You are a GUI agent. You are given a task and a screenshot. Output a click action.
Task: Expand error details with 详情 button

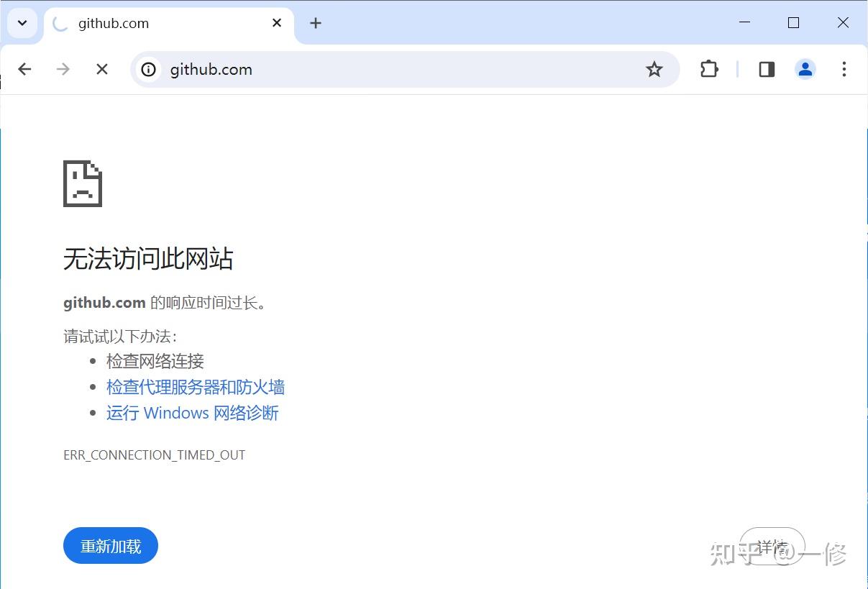click(x=772, y=545)
